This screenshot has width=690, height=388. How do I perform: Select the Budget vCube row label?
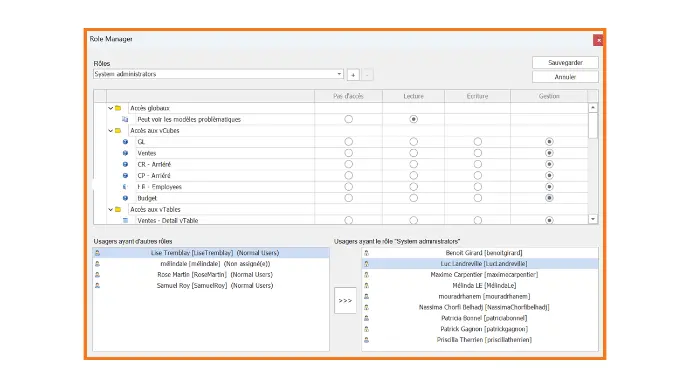click(x=147, y=198)
